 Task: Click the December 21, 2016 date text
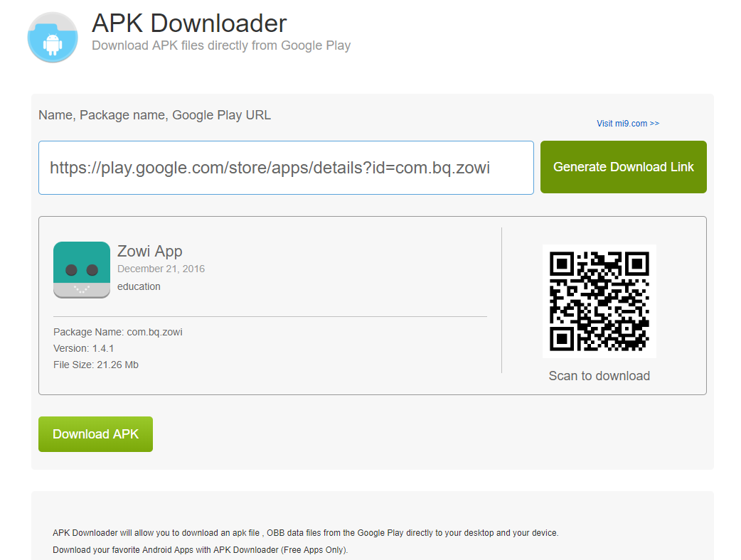pyautogui.click(x=161, y=269)
